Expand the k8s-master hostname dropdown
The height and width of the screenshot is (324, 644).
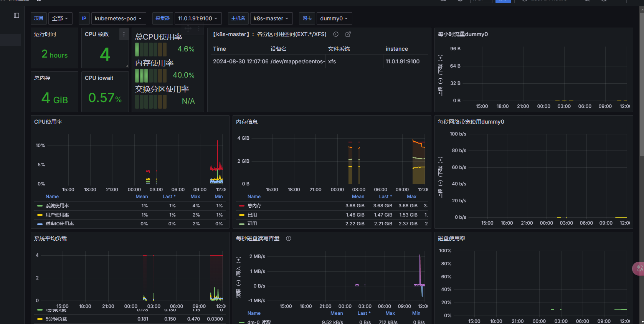point(271,18)
